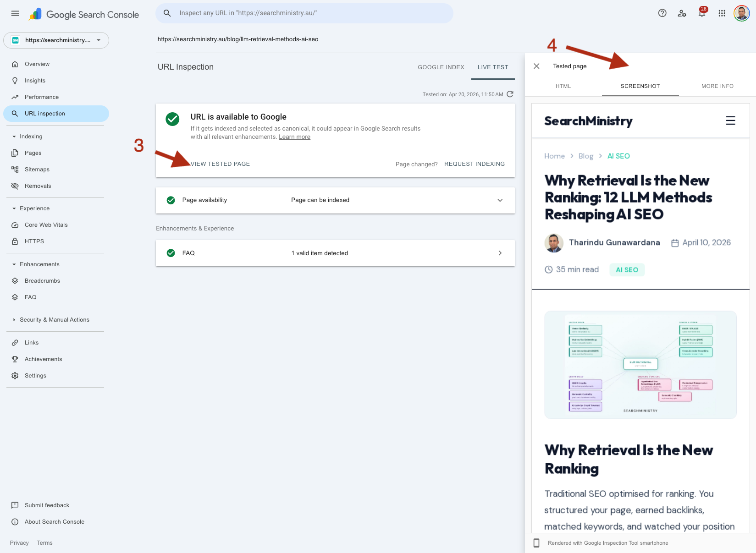Open the Privacy link
756x553 pixels.
pos(19,543)
